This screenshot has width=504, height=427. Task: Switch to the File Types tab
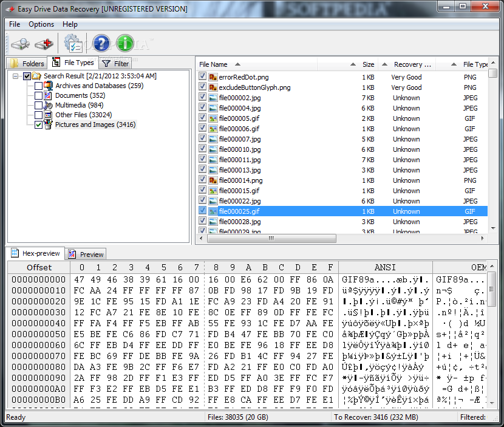click(73, 62)
